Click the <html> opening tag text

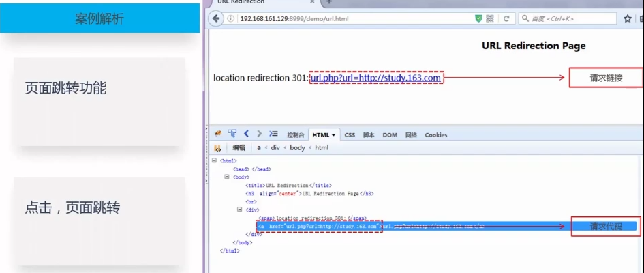pos(228,161)
